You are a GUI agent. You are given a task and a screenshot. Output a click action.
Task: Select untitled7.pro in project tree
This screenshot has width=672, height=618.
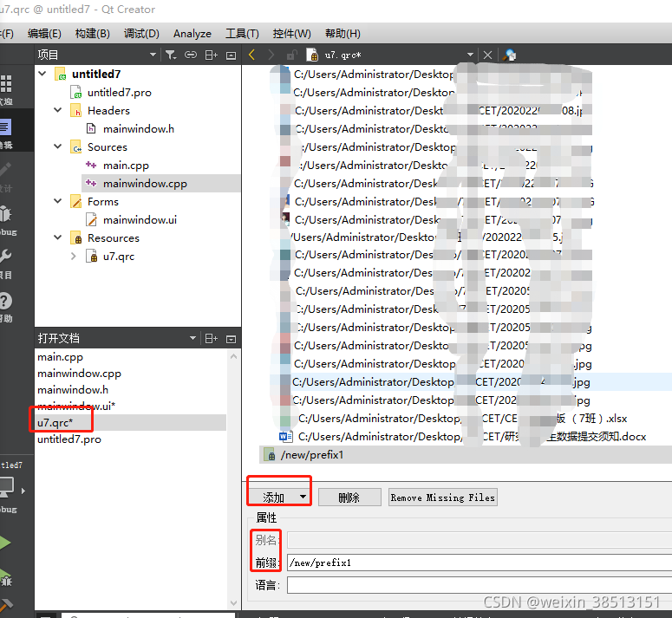point(119,93)
